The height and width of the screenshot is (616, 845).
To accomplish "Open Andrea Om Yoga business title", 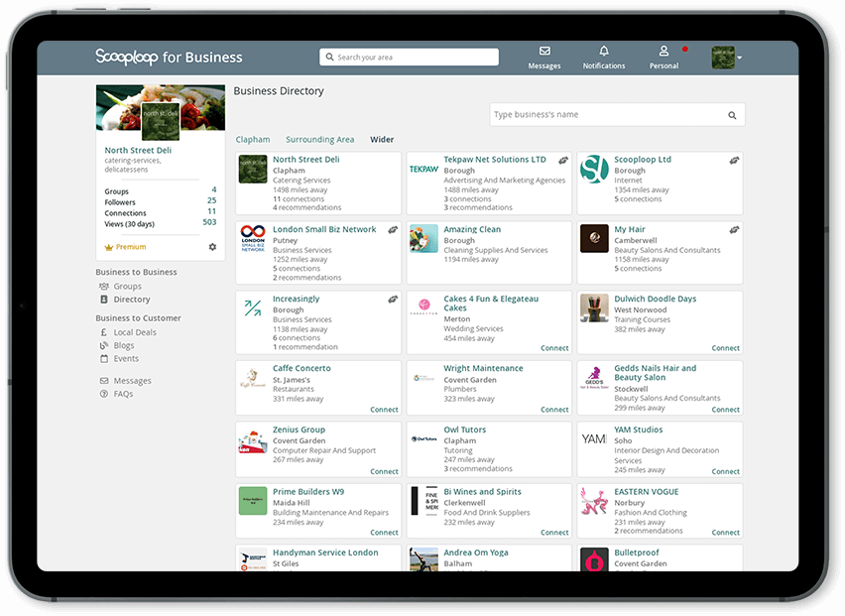I will click(476, 553).
